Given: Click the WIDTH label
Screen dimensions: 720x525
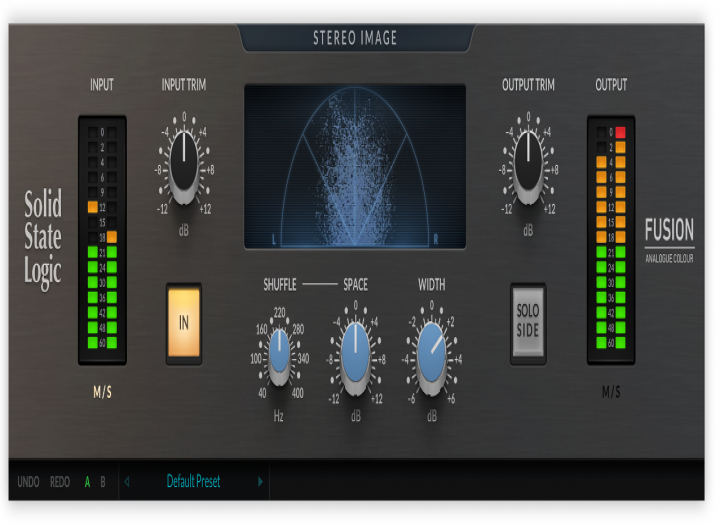Looking at the screenshot, I should point(432,285).
